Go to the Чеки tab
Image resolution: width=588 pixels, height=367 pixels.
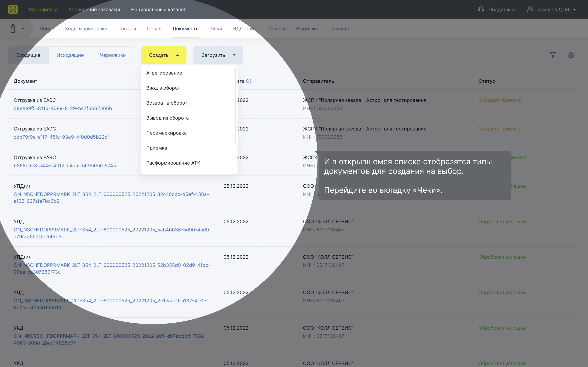pyautogui.click(x=216, y=29)
